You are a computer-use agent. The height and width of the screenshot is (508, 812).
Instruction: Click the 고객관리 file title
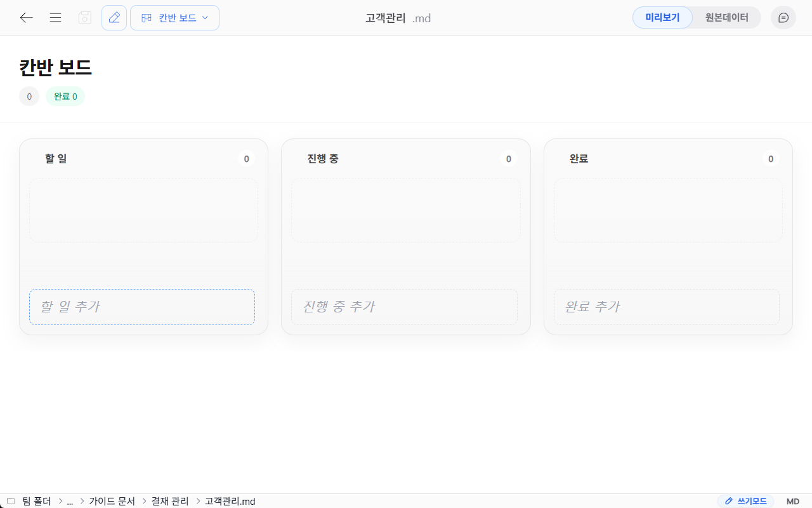[x=385, y=18]
